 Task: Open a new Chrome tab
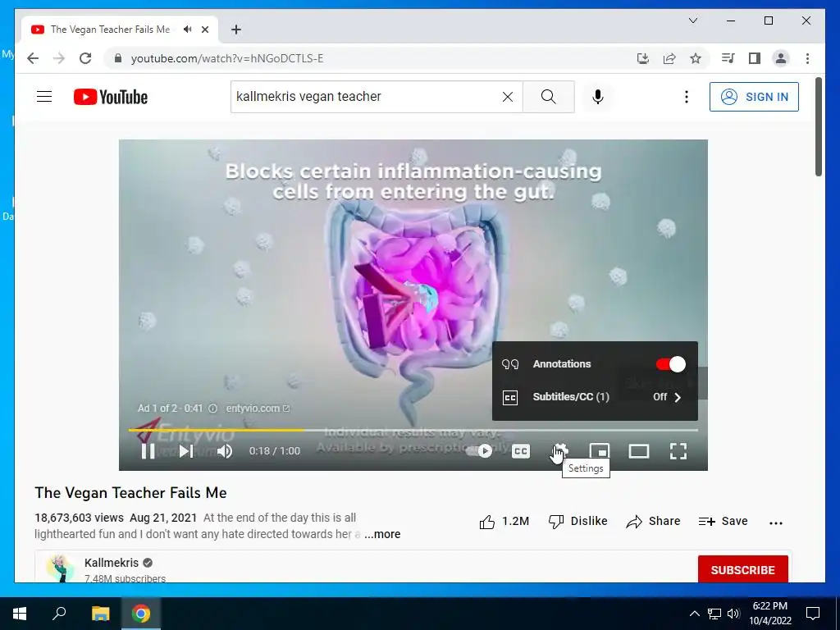click(x=236, y=30)
